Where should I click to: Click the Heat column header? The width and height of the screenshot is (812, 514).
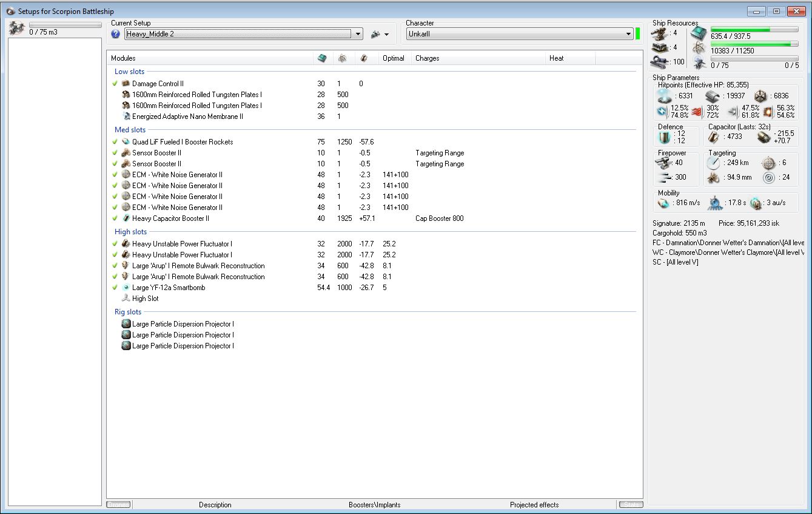[x=570, y=58]
